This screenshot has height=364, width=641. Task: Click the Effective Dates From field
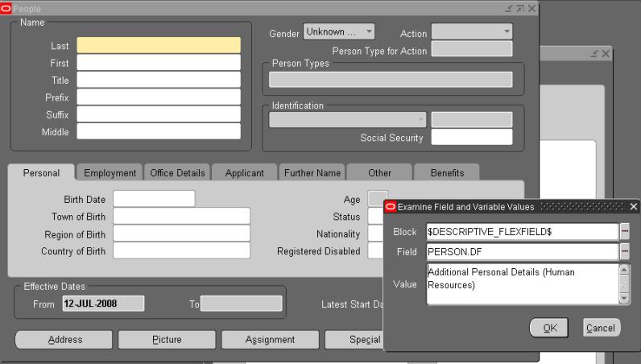(x=103, y=304)
